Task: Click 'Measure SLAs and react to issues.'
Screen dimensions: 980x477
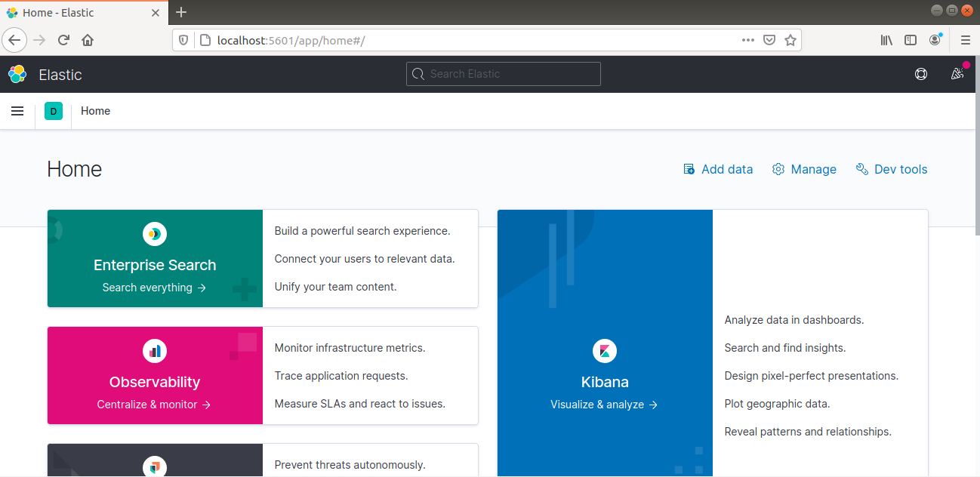Action: point(360,404)
